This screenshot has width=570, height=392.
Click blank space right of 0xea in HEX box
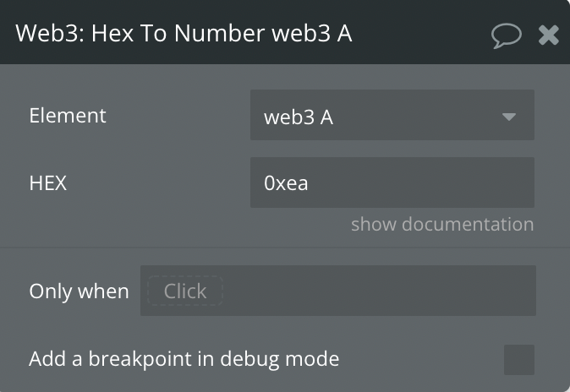(x=422, y=182)
